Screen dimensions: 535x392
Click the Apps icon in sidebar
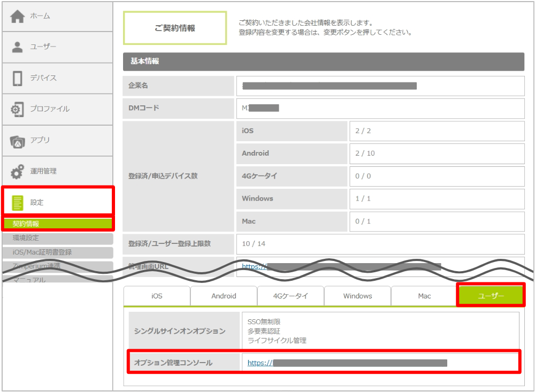[x=18, y=141]
